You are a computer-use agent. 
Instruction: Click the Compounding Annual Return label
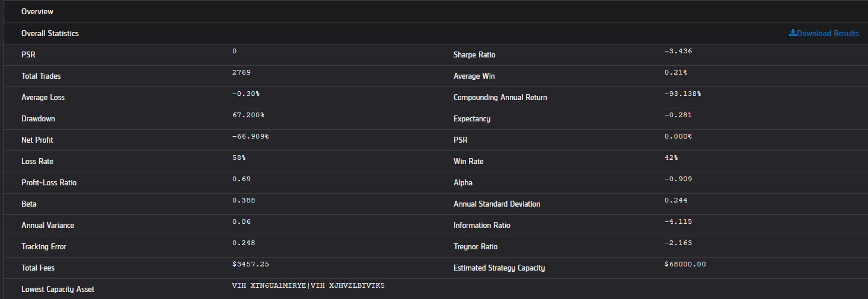pyautogui.click(x=500, y=97)
